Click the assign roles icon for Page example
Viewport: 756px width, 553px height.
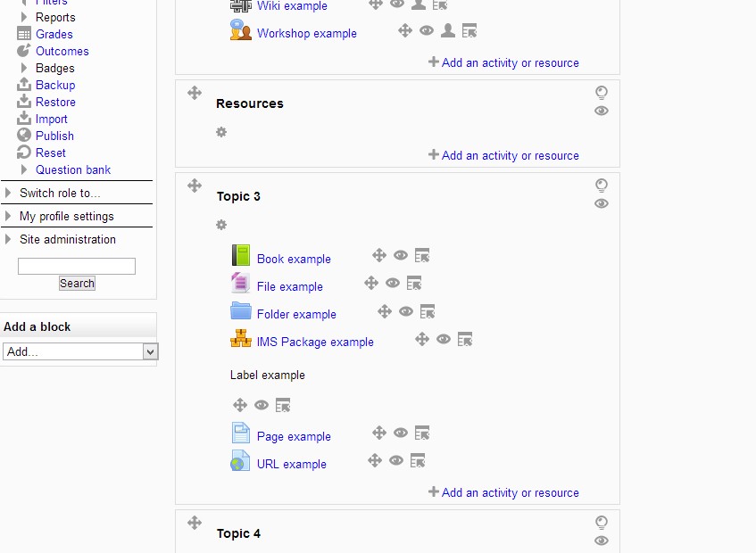pos(422,433)
